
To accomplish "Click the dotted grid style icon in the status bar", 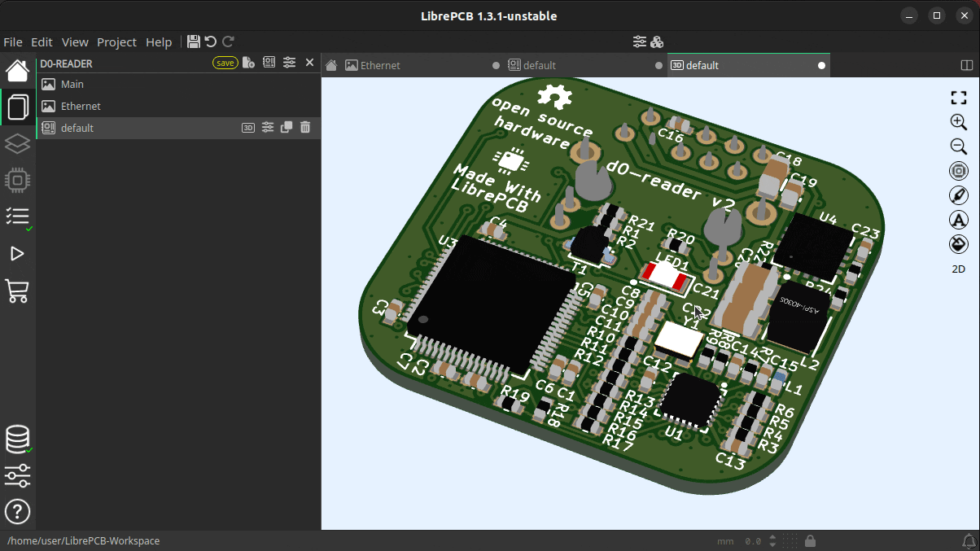I will 789,541.
